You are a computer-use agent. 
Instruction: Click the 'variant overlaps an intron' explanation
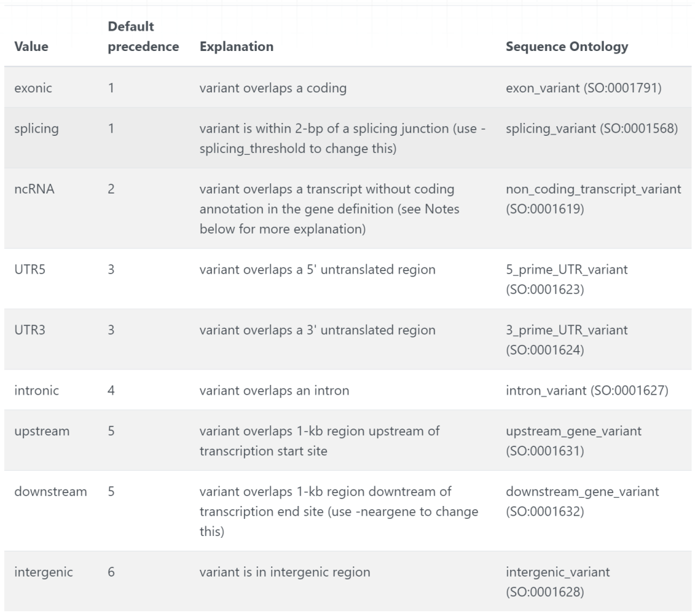point(274,391)
